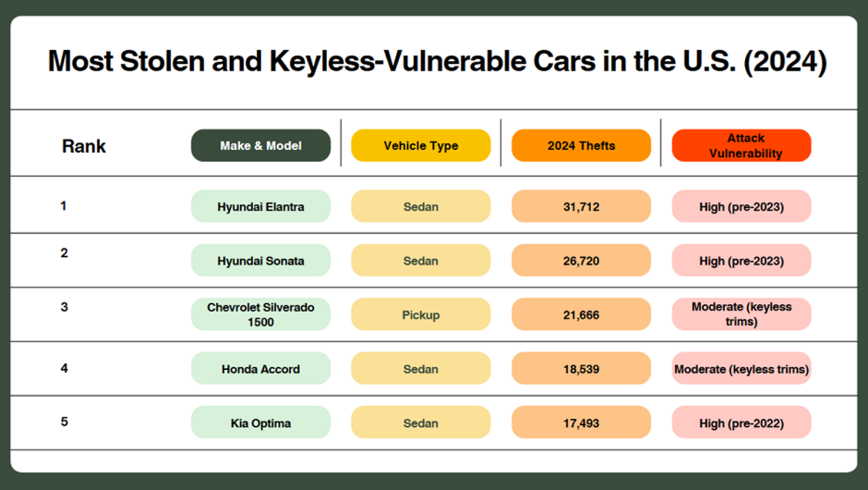This screenshot has width=868, height=490.
Task: Click the Pickup vehicle type cell
Action: pyautogui.click(x=420, y=314)
